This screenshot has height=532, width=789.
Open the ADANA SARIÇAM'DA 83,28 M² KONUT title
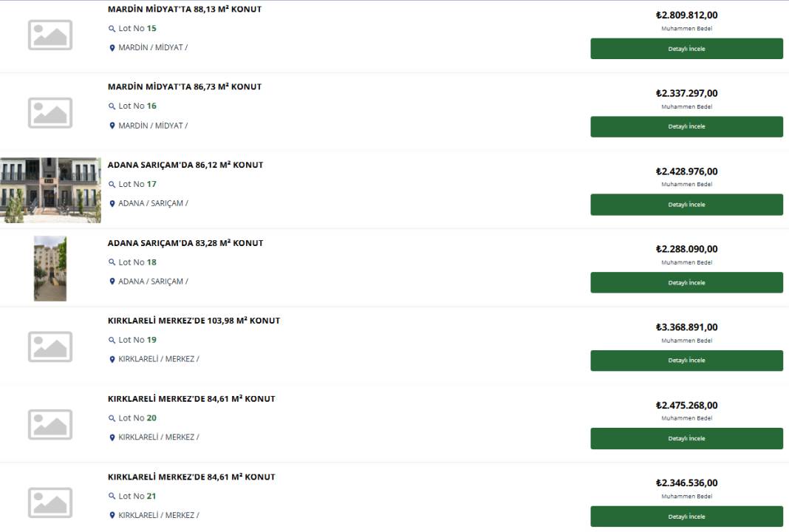pyautogui.click(x=185, y=243)
